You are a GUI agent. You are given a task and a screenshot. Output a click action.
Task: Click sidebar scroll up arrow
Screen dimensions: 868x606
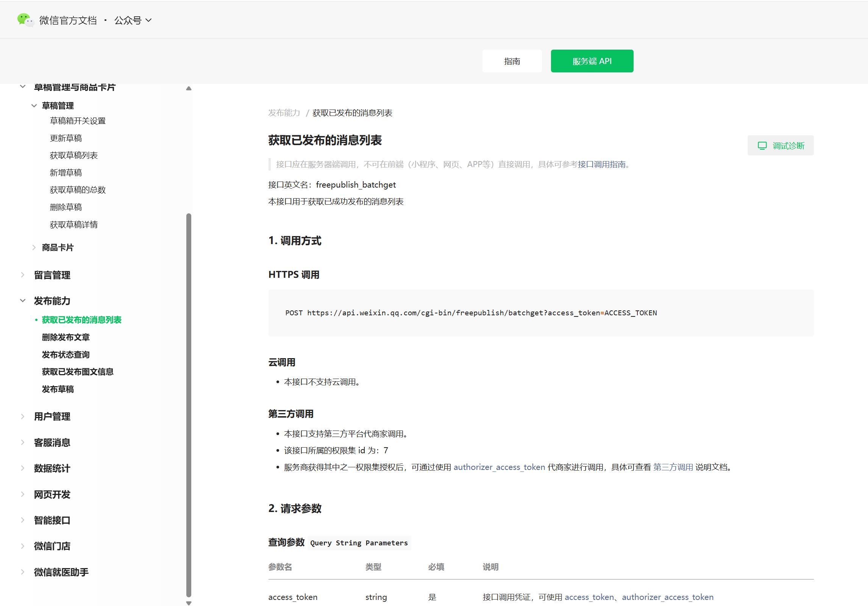pos(189,88)
